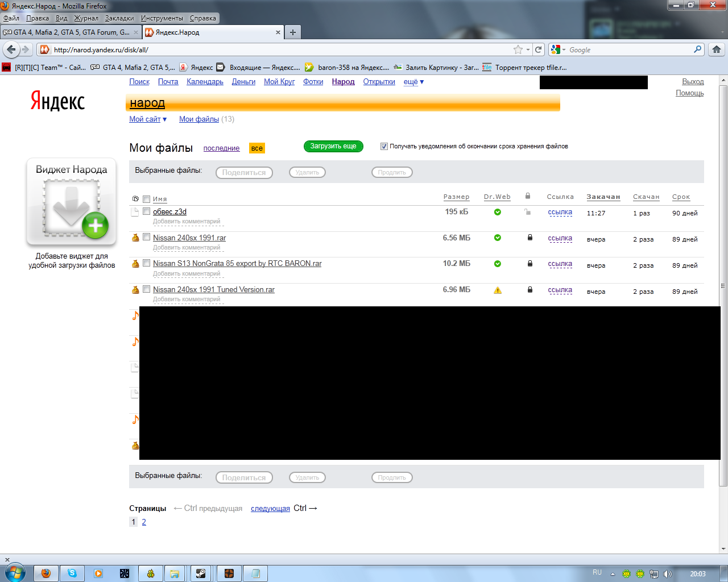This screenshot has width=728, height=582.
Task: Click the open lock icon for обвес.z3d
Action: [x=528, y=212]
